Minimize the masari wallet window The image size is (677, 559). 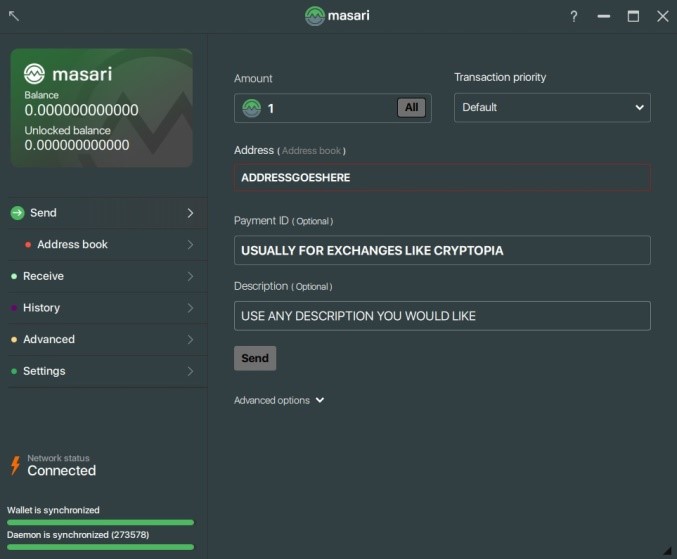pyautogui.click(x=604, y=16)
